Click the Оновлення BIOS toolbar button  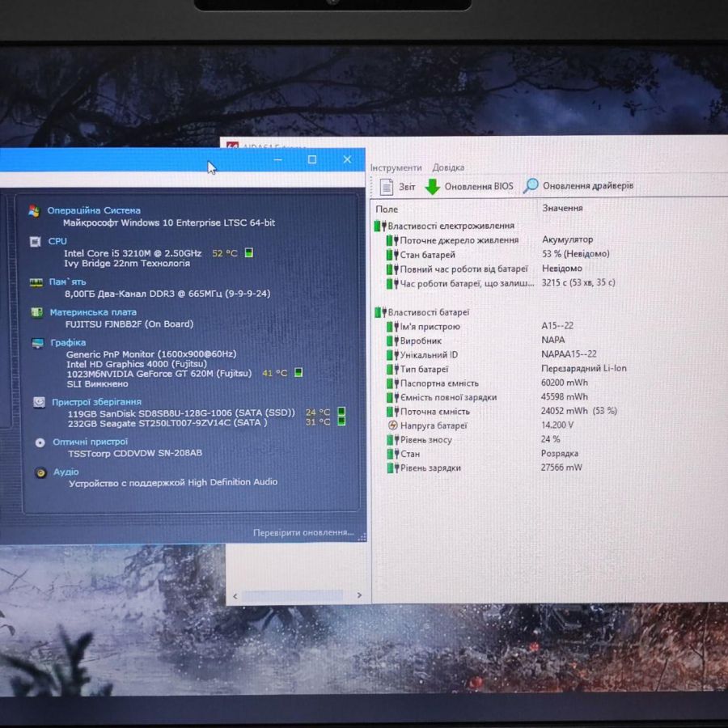point(469,186)
